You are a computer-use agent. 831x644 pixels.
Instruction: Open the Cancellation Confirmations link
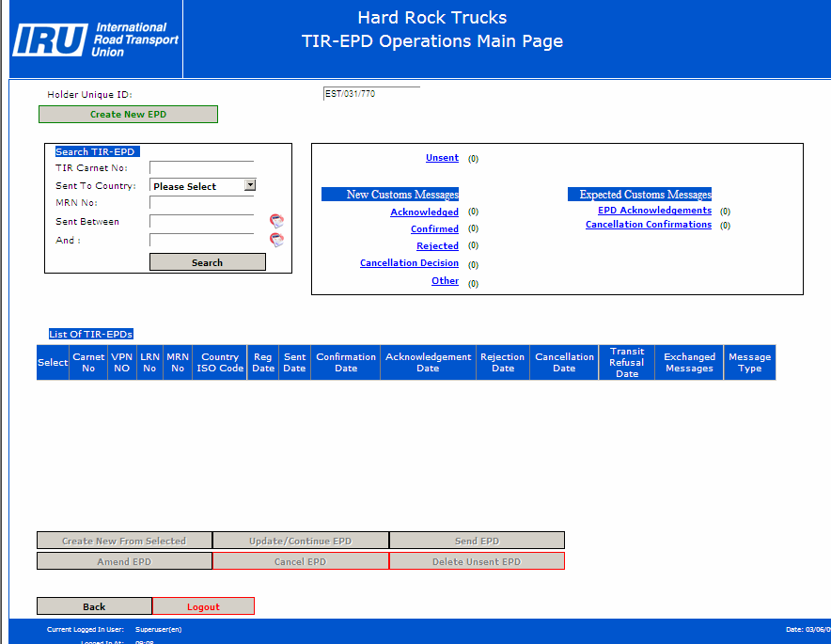click(649, 224)
